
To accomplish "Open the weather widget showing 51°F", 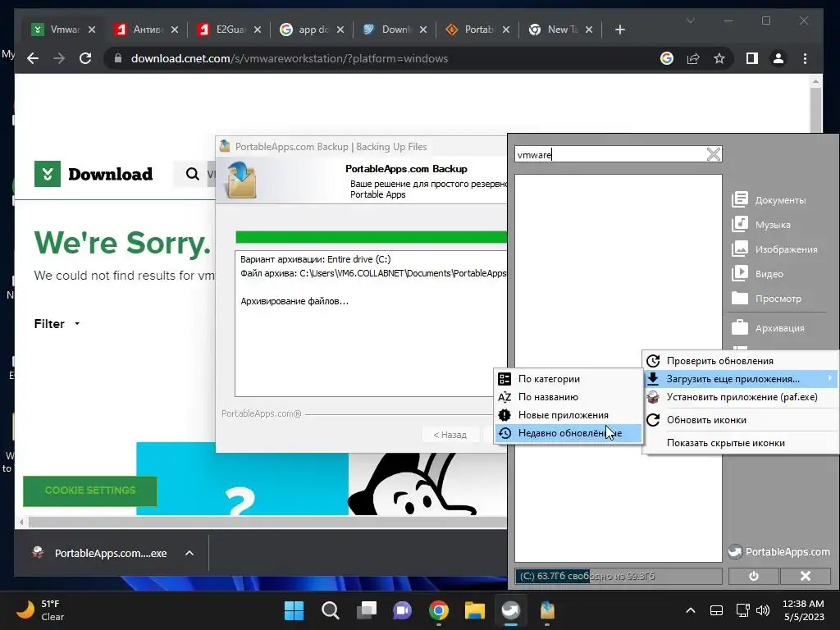I will [40, 610].
